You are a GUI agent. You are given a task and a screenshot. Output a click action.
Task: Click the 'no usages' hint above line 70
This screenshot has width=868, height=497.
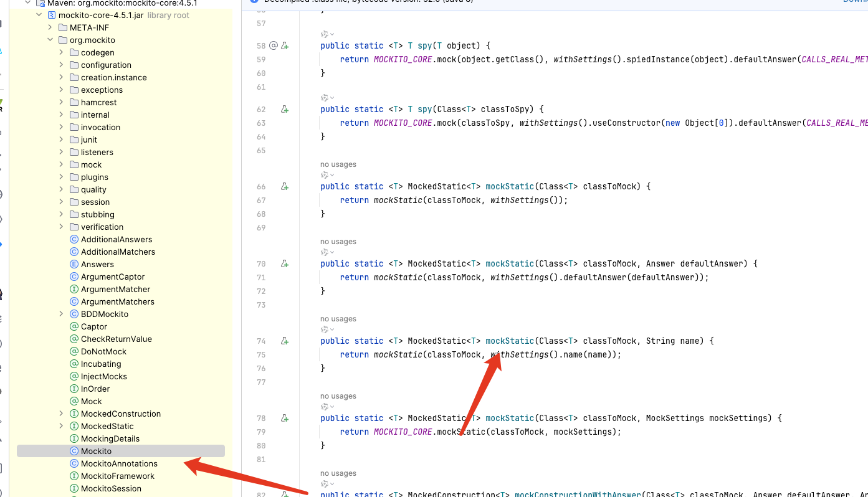pos(338,242)
